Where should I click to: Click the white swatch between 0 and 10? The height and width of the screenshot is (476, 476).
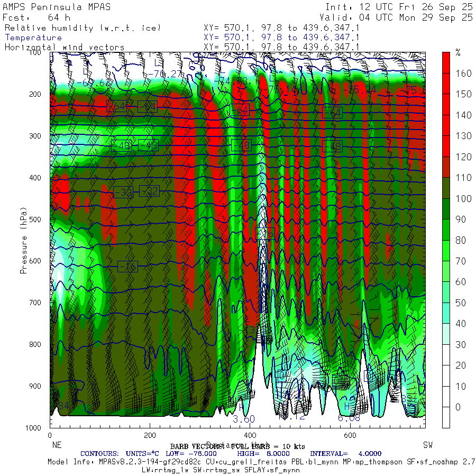(446, 397)
